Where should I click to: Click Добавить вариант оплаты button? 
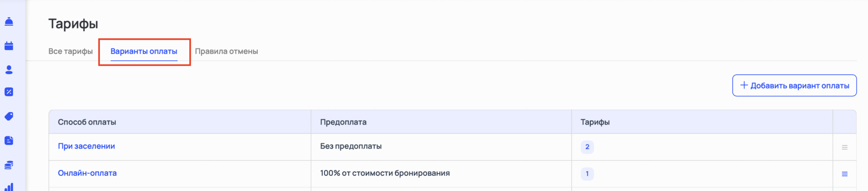[794, 85]
